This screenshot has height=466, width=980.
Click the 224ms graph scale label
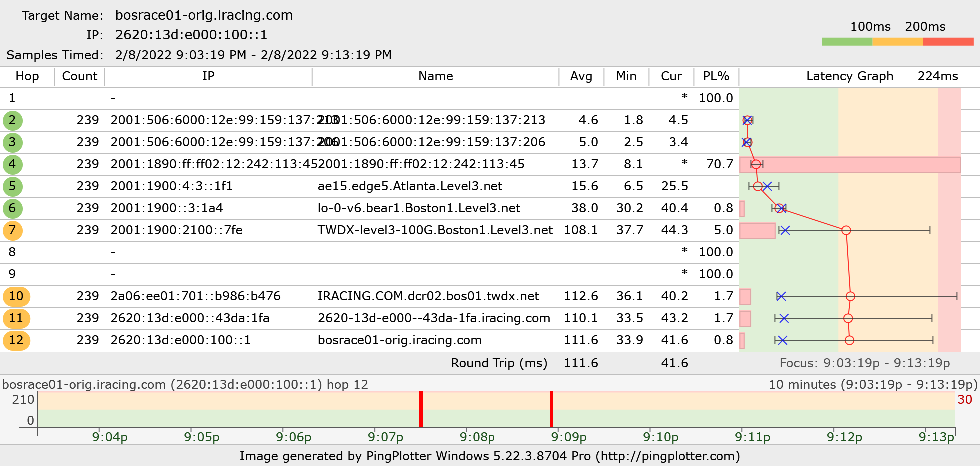938,76
